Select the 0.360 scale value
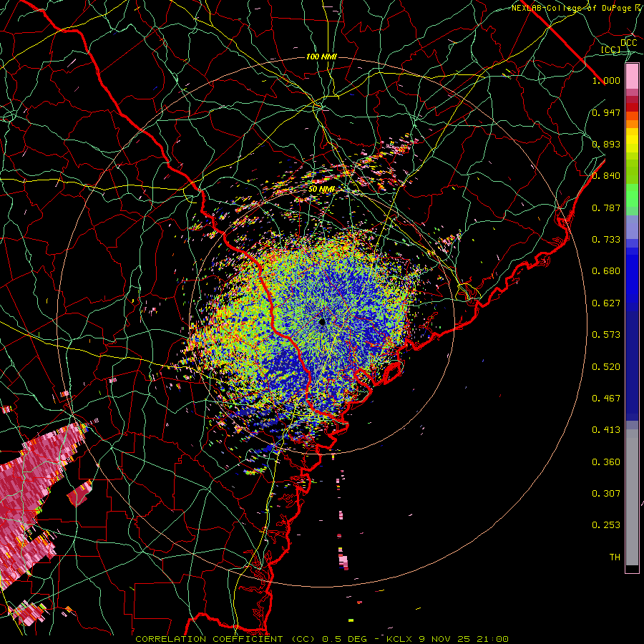Viewport: 644px width, 644px height. coord(606,462)
